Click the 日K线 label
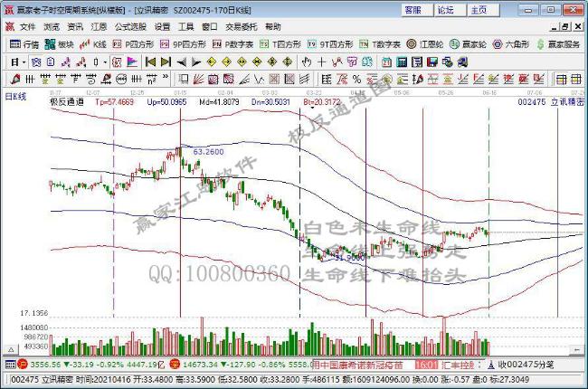 pyautogui.click(x=15, y=97)
